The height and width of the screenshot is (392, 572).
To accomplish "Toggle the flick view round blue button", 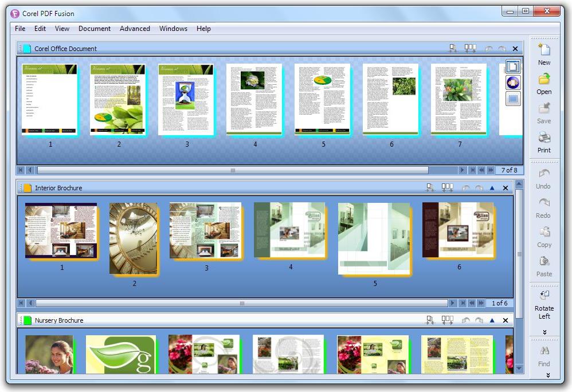I will pos(513,83).
